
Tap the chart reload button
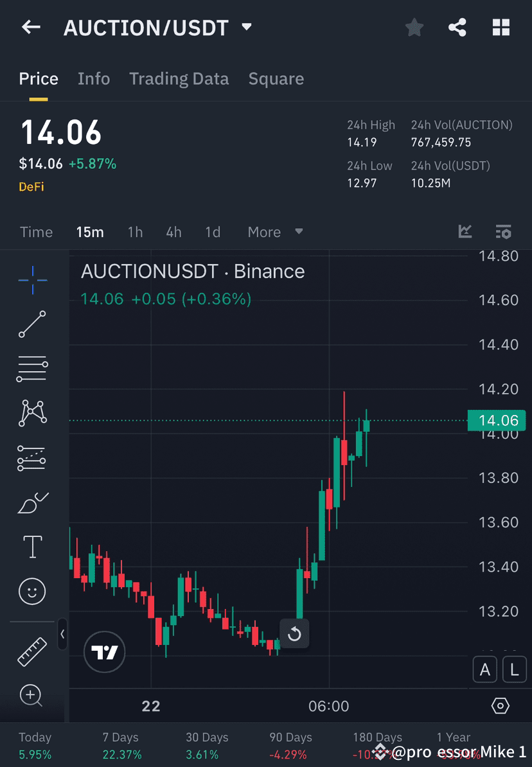pyautogui.click(x=294, y=634)
